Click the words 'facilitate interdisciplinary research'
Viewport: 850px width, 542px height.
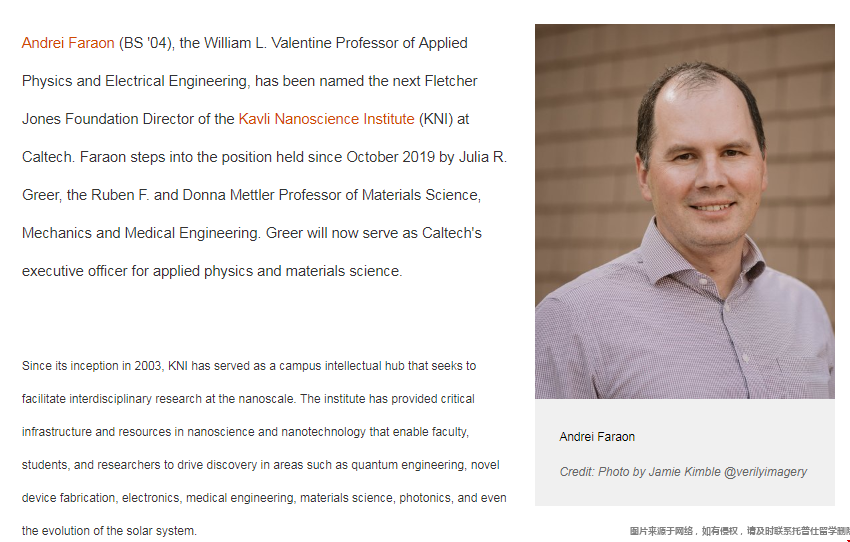[x=112, y=399]
